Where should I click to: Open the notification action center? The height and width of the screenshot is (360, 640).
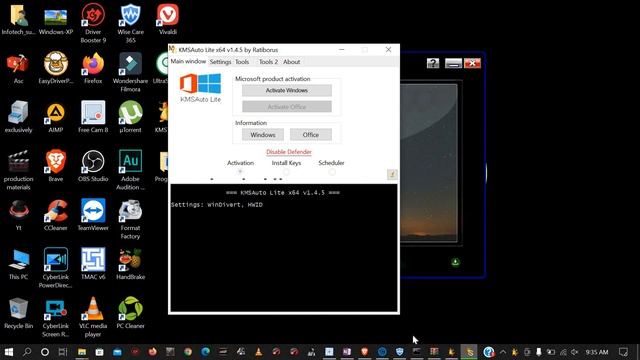coord(623,352)
